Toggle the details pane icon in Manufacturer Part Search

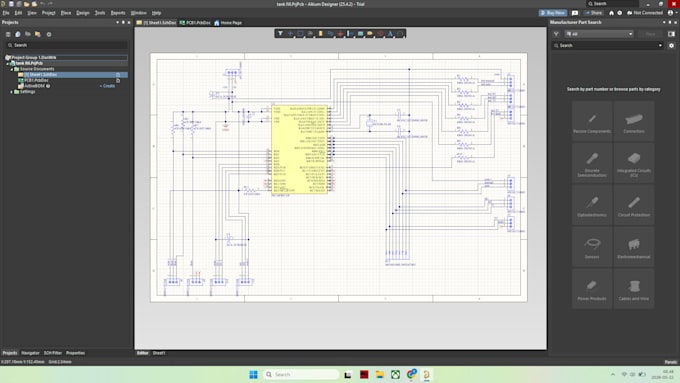671,34
